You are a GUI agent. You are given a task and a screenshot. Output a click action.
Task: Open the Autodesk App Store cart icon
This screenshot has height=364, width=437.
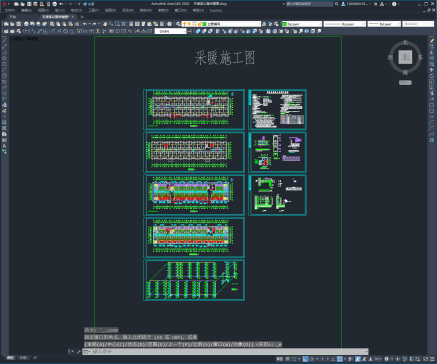pos(375,4)
